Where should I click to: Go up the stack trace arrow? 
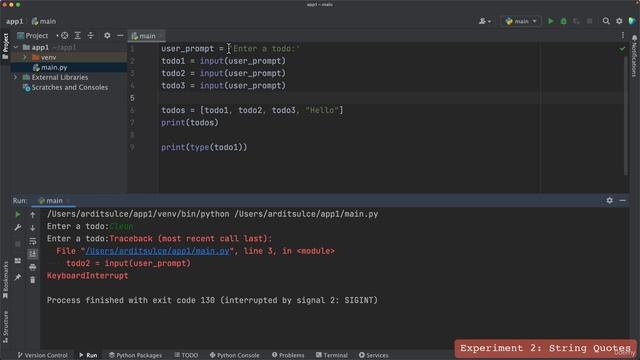point(33,215)
